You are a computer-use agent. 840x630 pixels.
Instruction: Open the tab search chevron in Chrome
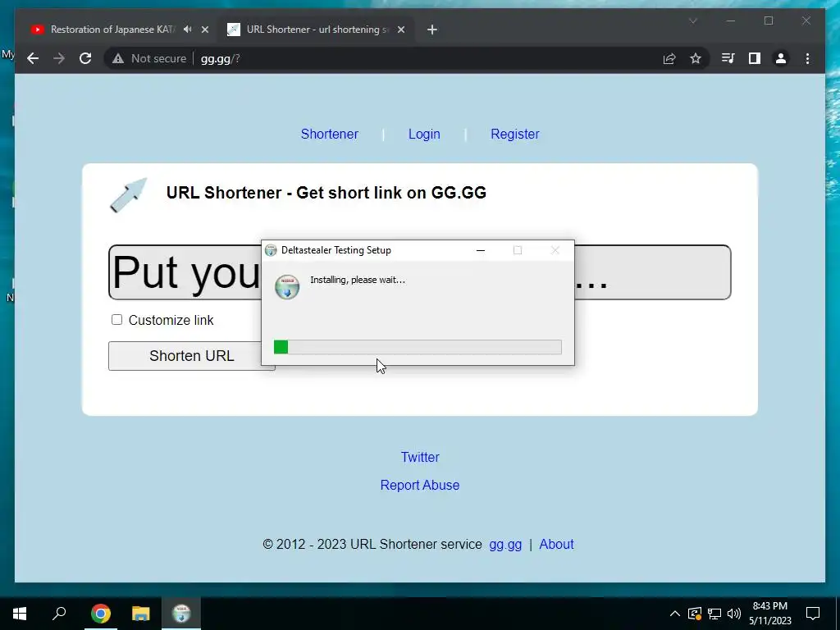[693, 21]
